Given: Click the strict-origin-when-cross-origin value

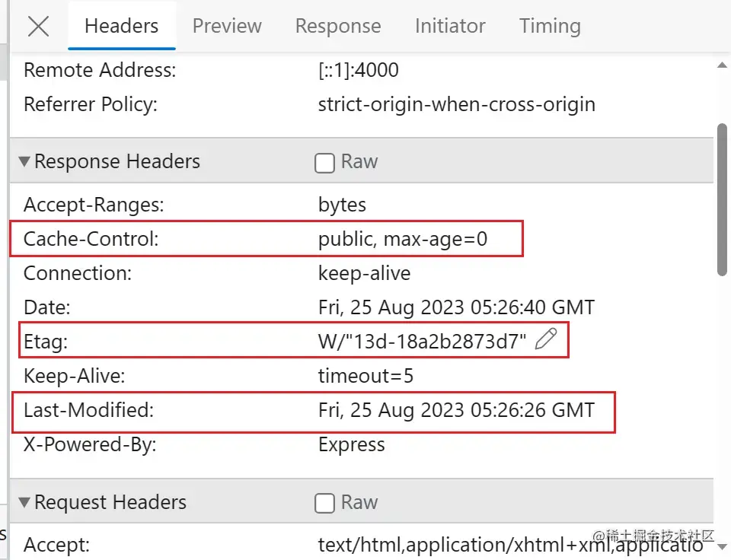Looking at the screenshot, I should tap(457, 104).
